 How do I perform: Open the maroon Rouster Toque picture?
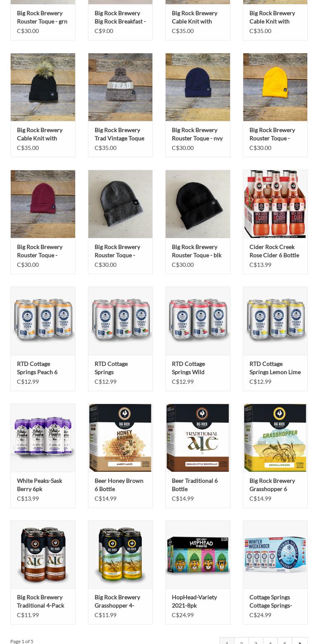[43, 204]
